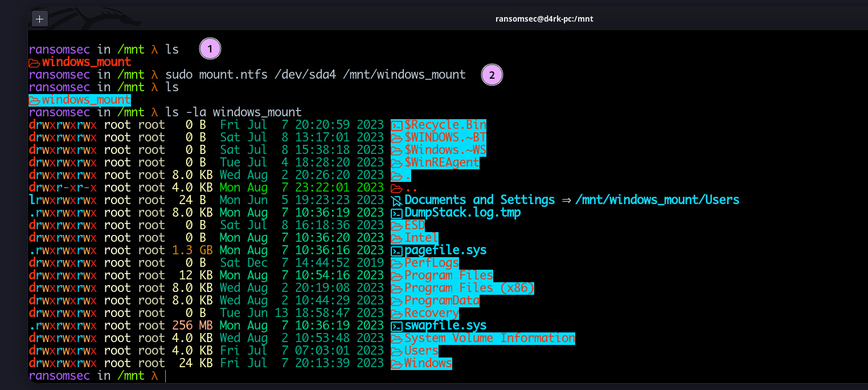868x390 pixels.
Task: Select the file icon next to DumpStack.log.tmp
Action: [x=396, y=212]
